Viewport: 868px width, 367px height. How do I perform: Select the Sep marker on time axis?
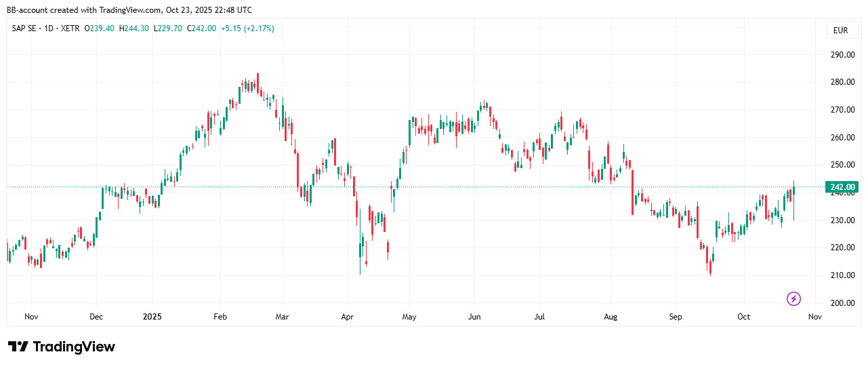[675, 317]
